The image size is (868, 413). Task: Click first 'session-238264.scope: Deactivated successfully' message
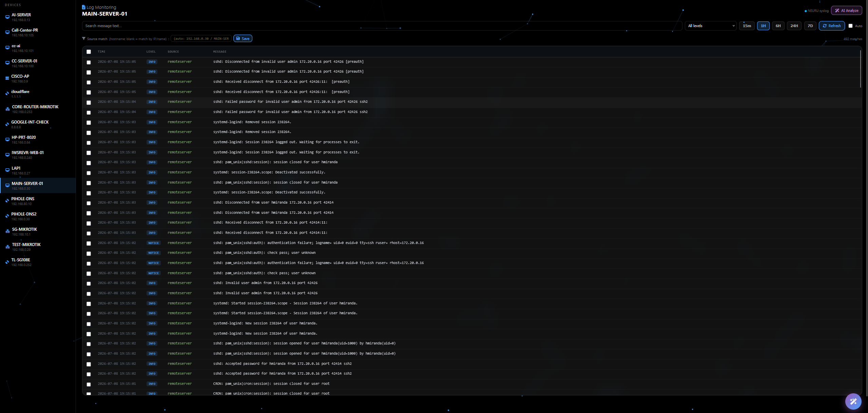[x=269, y=172]
